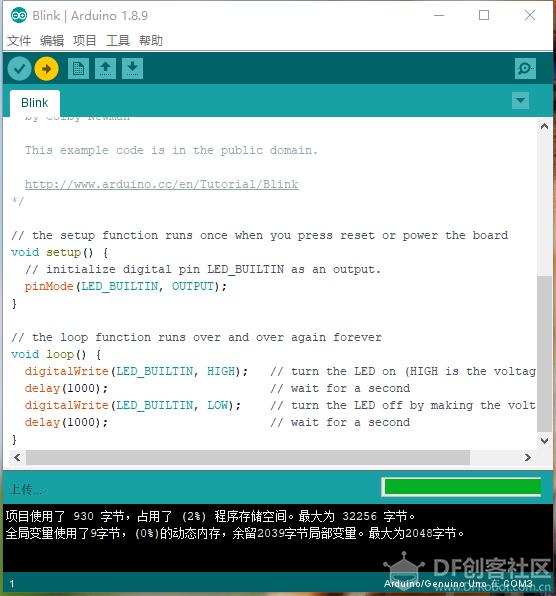Select the Blink sketch tab
556x596 pixels.
[35, 103]
